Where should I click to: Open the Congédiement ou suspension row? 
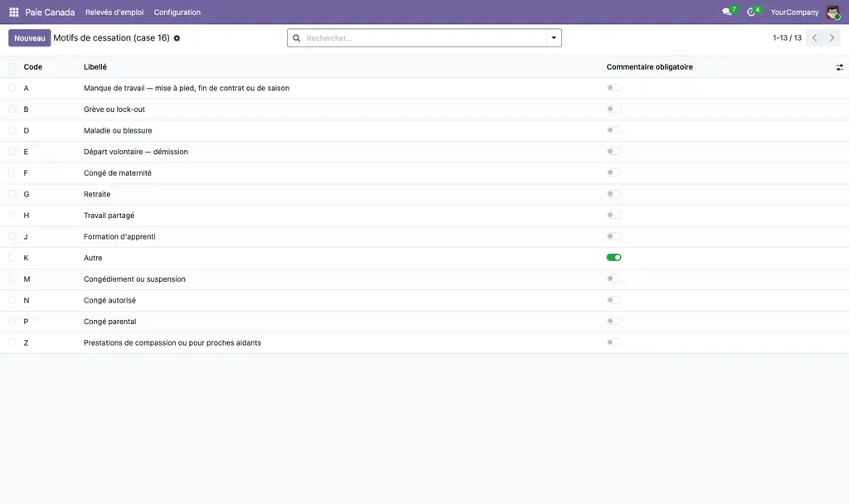(424, 279)
